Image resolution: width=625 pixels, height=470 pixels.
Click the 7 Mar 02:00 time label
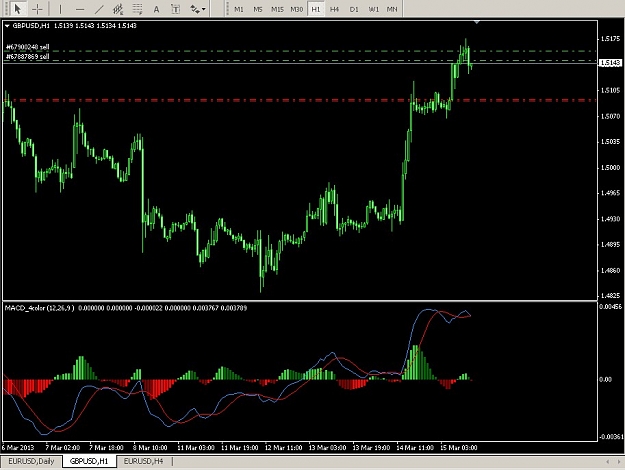coord(63,448)
